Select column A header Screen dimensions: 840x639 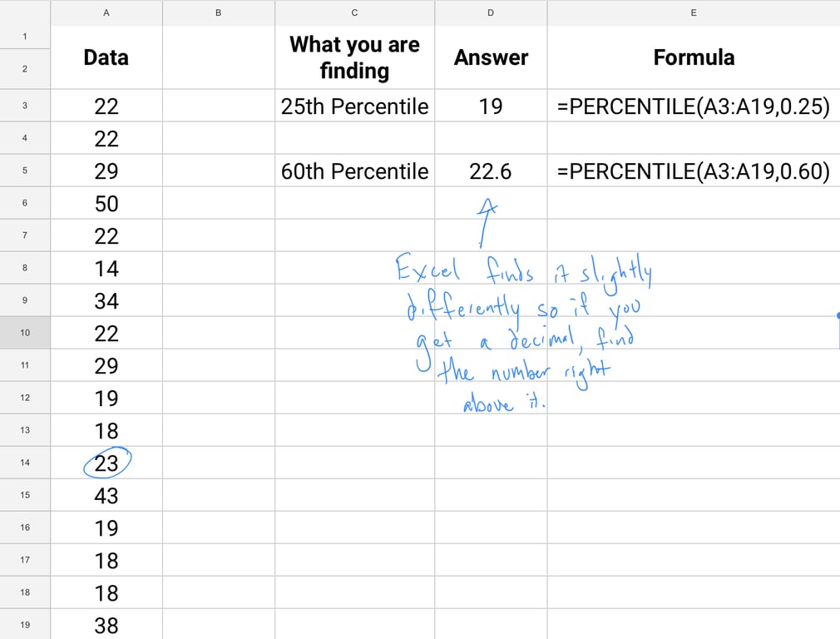point(106,12)
